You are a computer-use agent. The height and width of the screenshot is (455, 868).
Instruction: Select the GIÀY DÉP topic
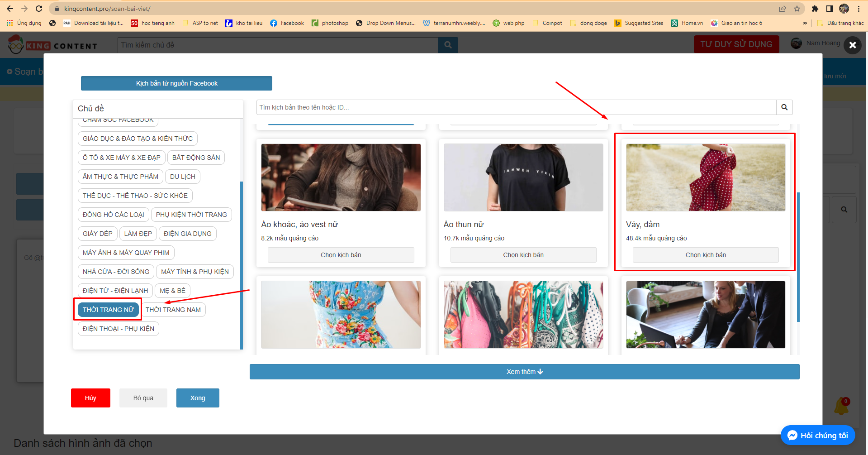[x=97, y=234]
